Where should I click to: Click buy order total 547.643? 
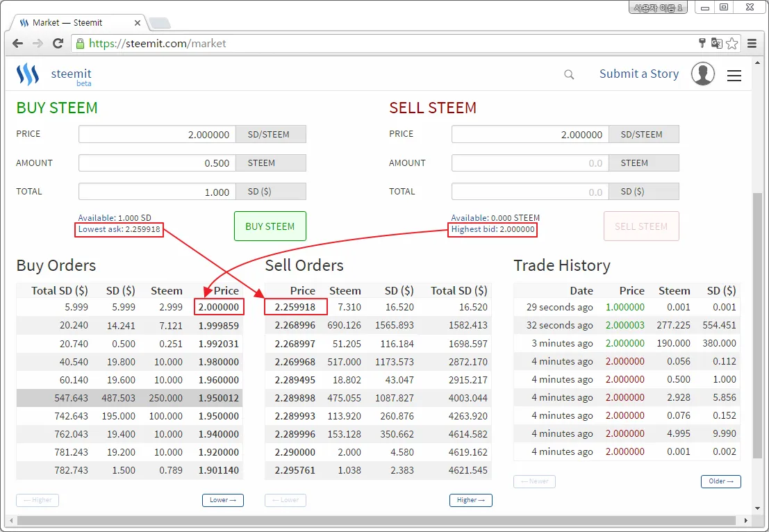click(71, 398)
